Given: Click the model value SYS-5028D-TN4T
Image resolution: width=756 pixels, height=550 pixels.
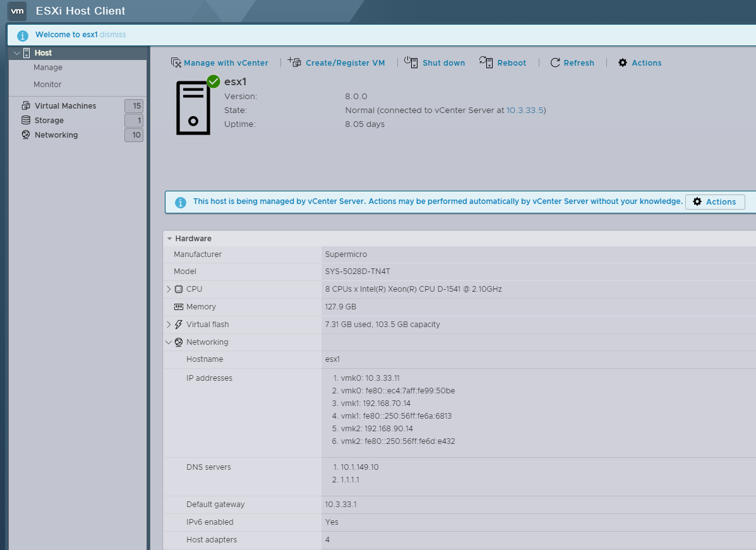Looking at the screenshot, I should [x=357, y=272].
